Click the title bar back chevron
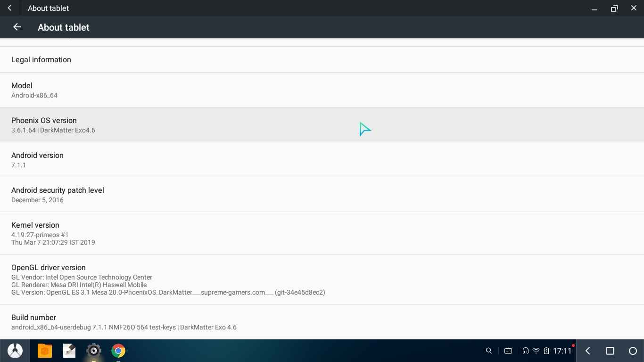The width and height of the screenshot is (644, 362). (9, 8)
